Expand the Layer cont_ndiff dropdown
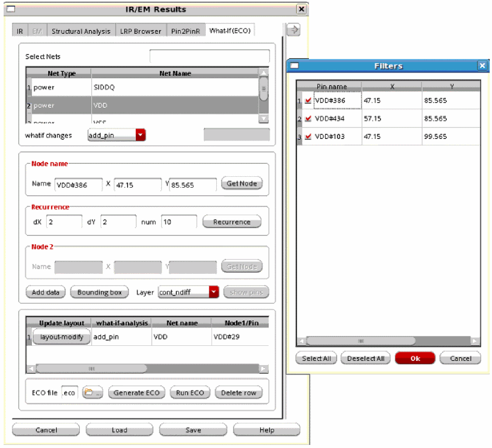The width and height of the screenshot is (492, 448). click(214, 292)
